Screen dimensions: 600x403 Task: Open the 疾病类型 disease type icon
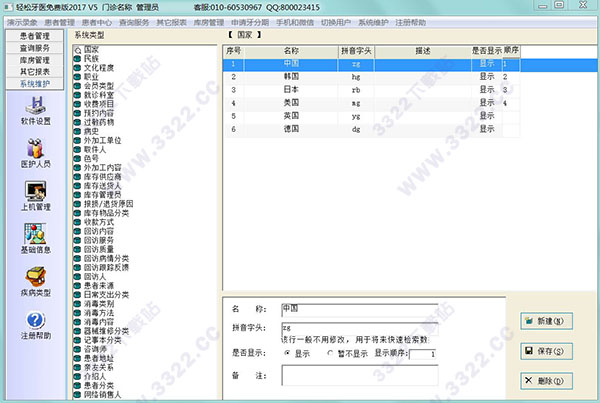pyautogui.click(x=36, y=277)
